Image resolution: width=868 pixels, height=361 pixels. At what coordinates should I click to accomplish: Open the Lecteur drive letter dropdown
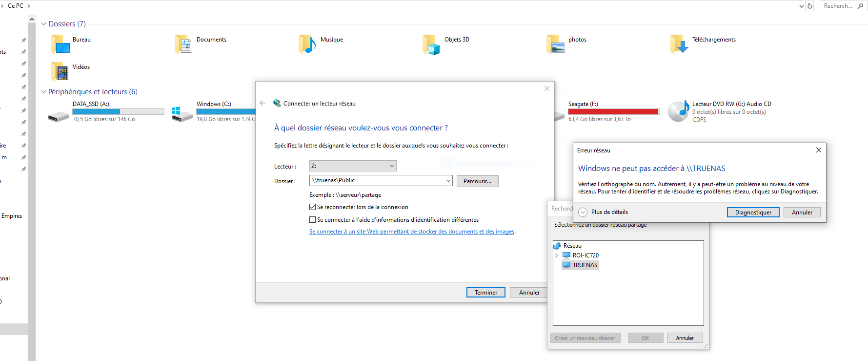tap(392, 166)
